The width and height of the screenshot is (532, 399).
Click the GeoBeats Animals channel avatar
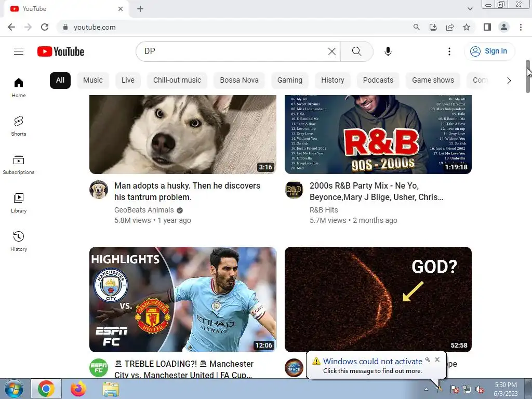point(99,190)
